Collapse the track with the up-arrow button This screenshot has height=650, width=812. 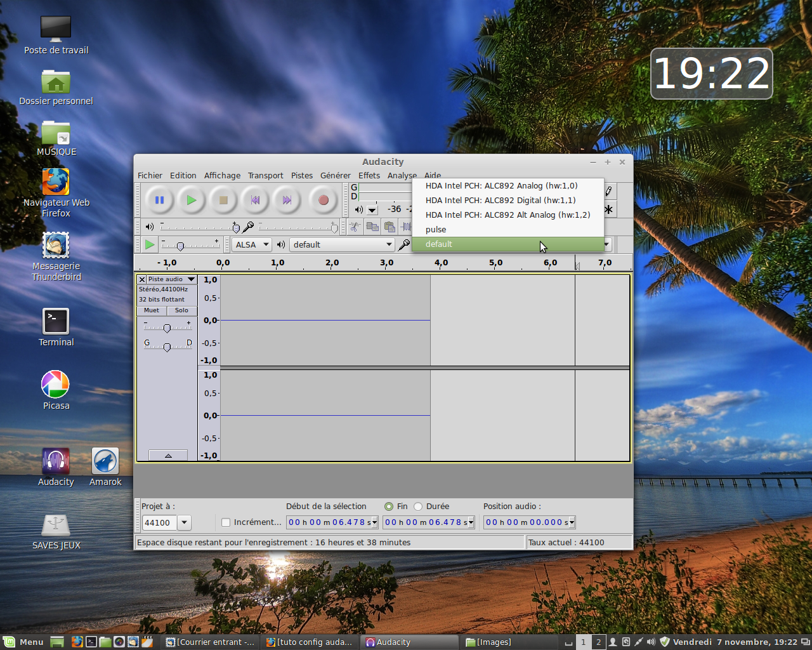168,455
